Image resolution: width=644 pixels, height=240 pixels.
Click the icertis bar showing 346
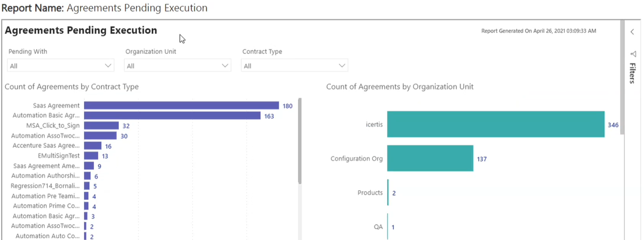click(x=495, y=124)
